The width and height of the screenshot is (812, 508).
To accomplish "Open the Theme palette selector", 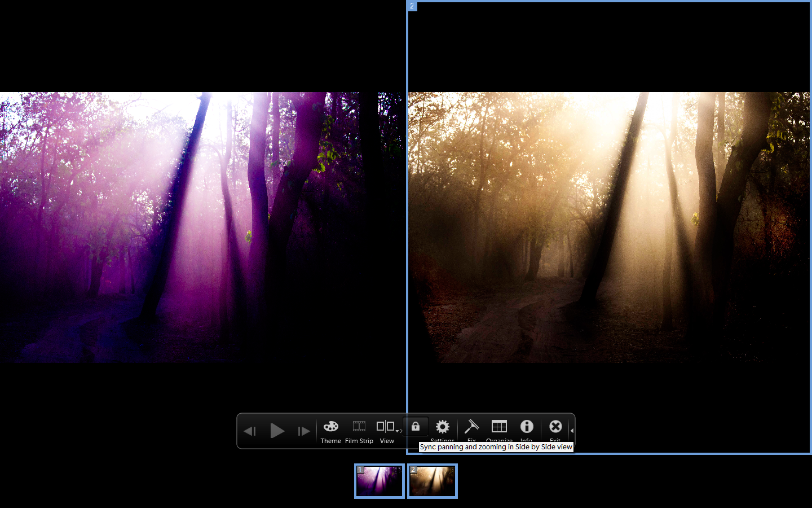I will [330, 427].
